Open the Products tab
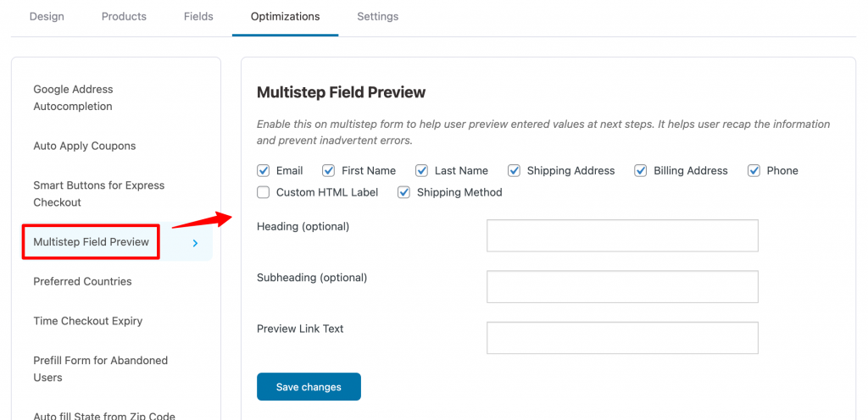This screenshot has width=868, height=420. coord(124,17)
